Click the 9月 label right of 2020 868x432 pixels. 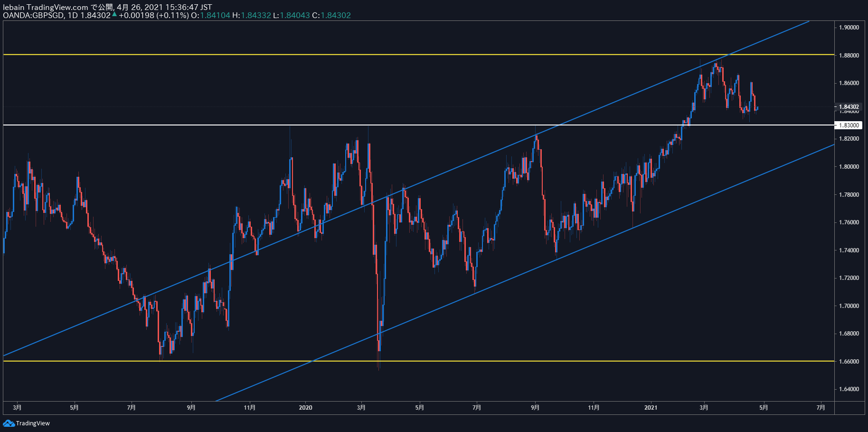coord(535,408)
